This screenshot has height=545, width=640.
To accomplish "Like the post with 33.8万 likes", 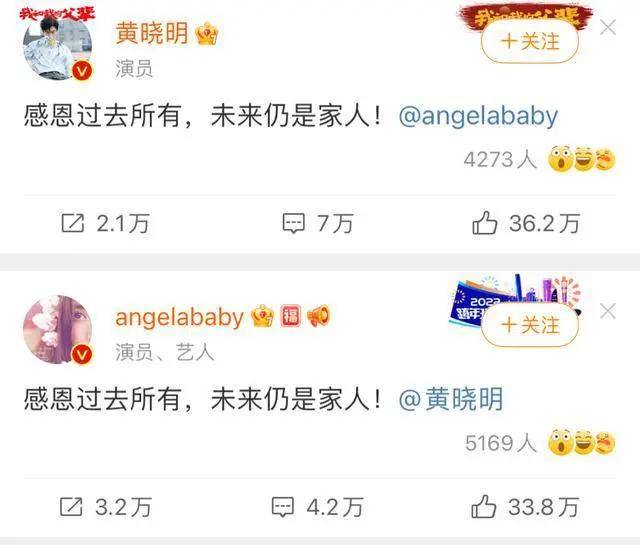I will tap(525, 507).
